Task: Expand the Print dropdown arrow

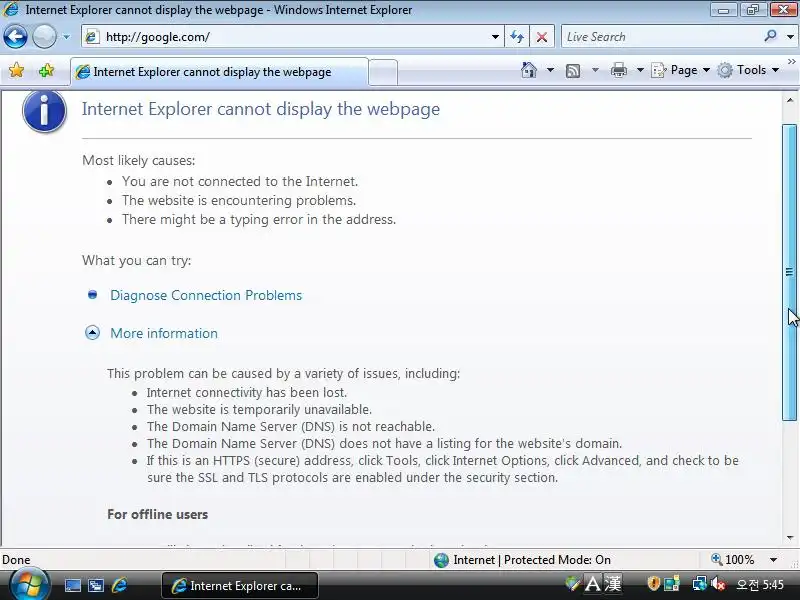Action: (640, 70)
